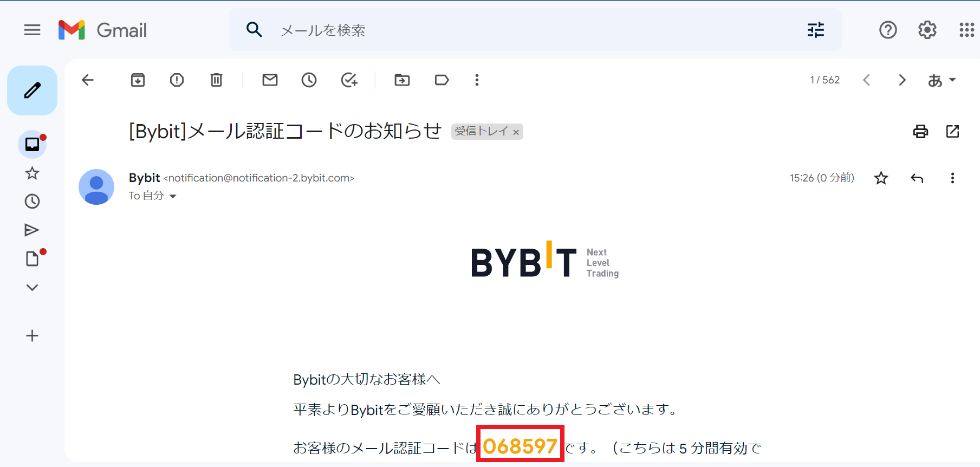
Task: Click the compose pencil button
Action: [32, 90]
